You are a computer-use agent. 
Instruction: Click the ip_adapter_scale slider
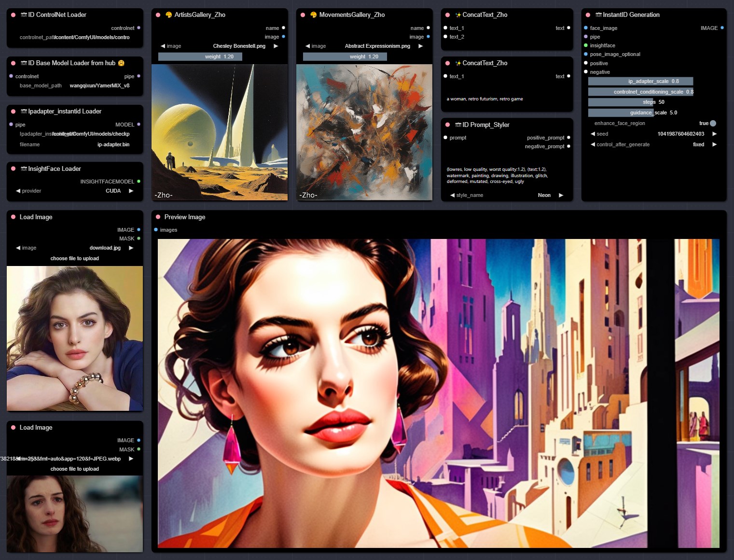pos(640,81)
